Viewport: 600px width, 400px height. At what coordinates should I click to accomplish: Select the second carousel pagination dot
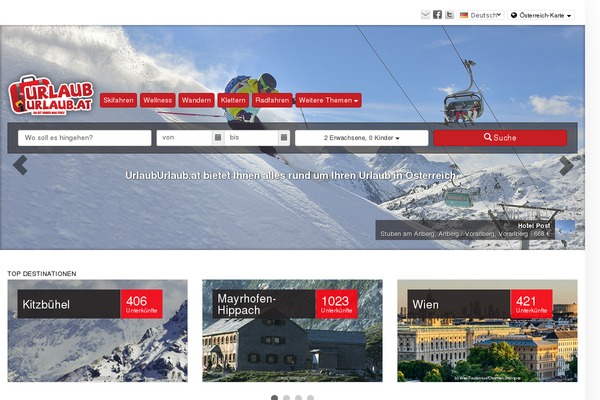click(x=286, y=398)
